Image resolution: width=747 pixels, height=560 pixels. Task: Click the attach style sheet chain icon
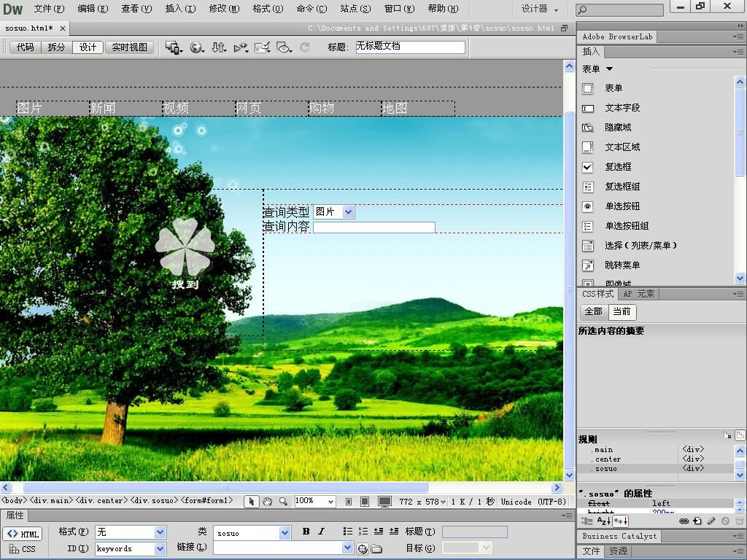(x=684, y=521)
